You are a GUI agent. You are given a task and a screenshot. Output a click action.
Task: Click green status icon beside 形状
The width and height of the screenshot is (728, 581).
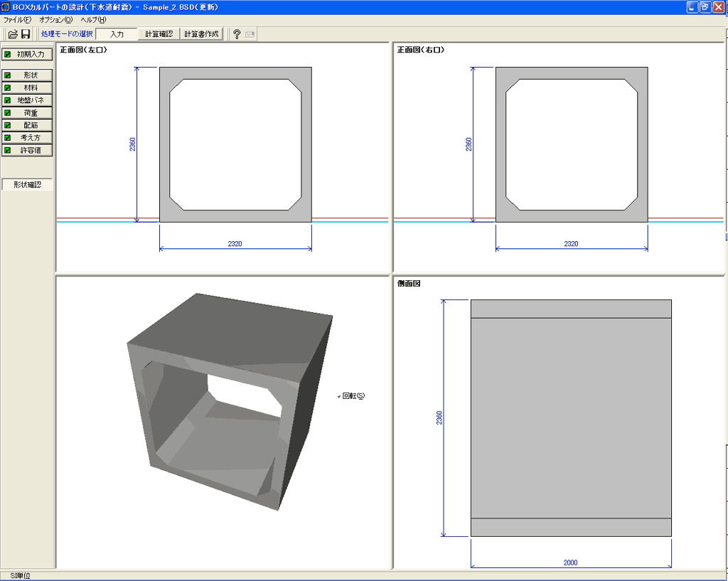8,75
